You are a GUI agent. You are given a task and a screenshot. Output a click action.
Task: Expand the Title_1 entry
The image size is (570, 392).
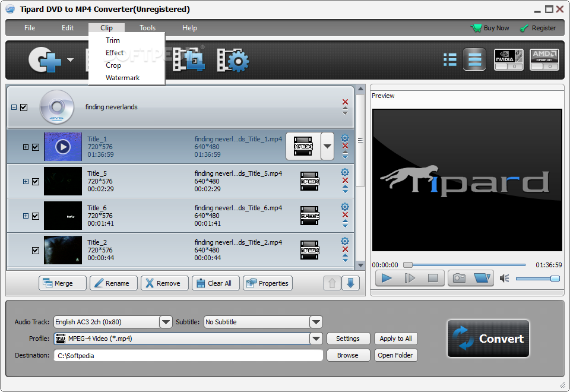[26, 147]
